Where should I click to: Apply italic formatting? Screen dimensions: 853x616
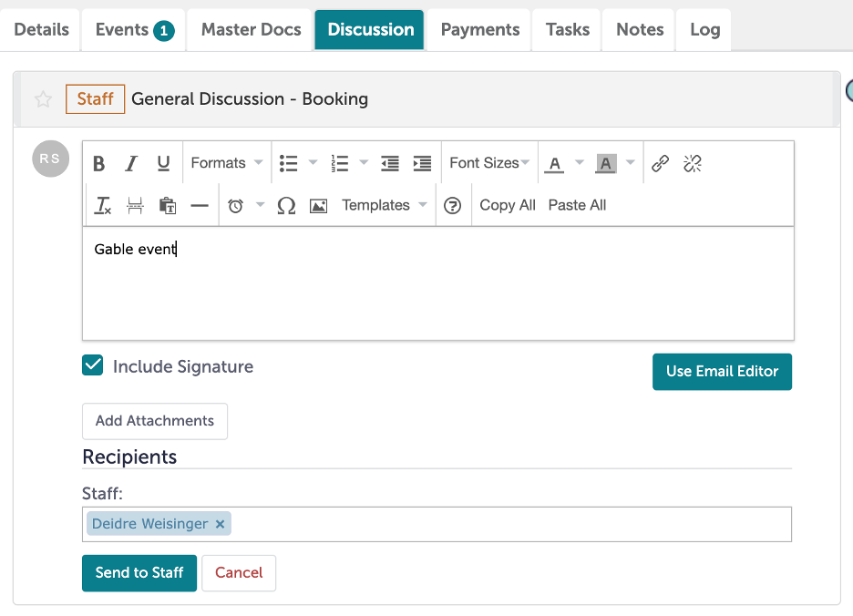point(131,163)
